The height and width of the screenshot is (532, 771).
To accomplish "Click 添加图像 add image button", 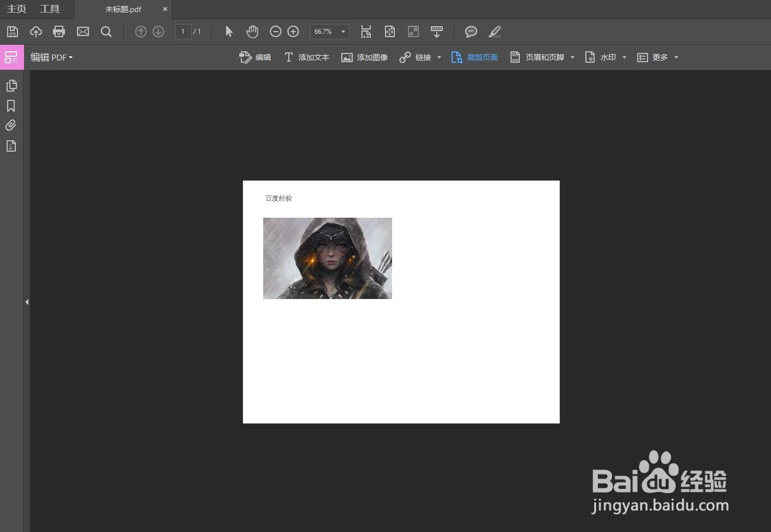I will [x=364, y=57].
